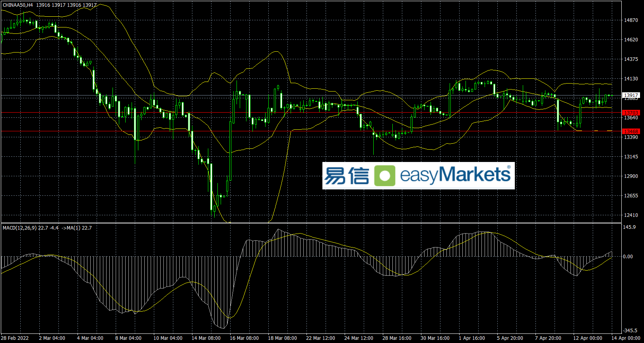
Task: Click the 16 Mar 08:00 time label
Action: (244, 338)
